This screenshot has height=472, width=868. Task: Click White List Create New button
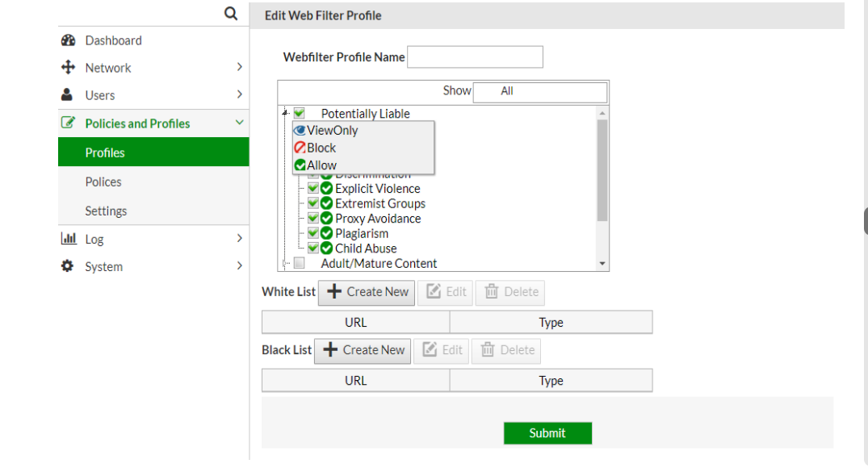[x=367, y=292]
